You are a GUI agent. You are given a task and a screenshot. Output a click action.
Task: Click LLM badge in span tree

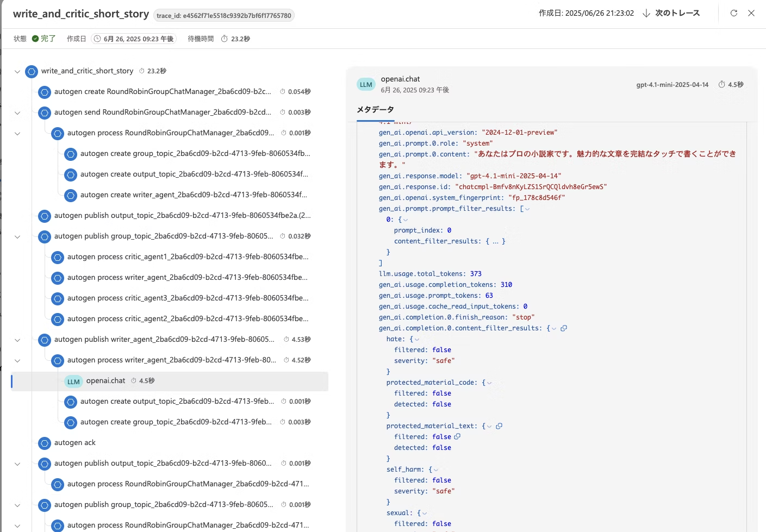click(73, 381)
